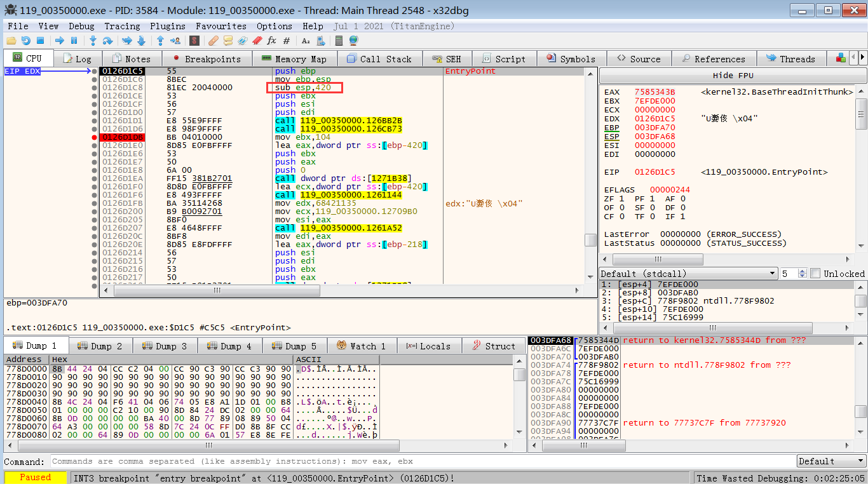Toggle the ZF flag value
This screenshot has height=484, width=868.
(x=621, y=199)
